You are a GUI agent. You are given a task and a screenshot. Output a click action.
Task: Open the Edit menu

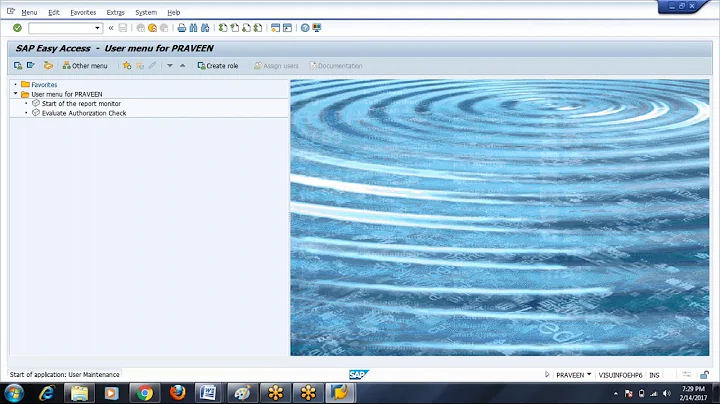click(x=54, y=12)
